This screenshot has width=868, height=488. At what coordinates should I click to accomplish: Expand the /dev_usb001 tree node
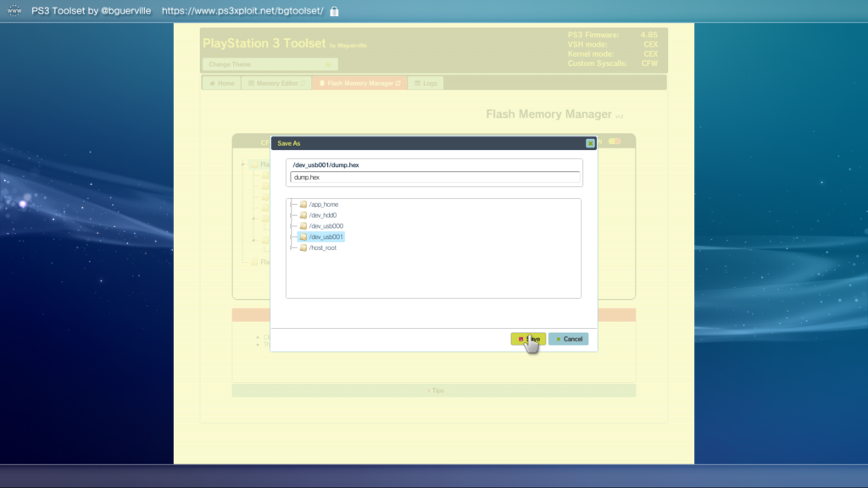coord(292,237)
